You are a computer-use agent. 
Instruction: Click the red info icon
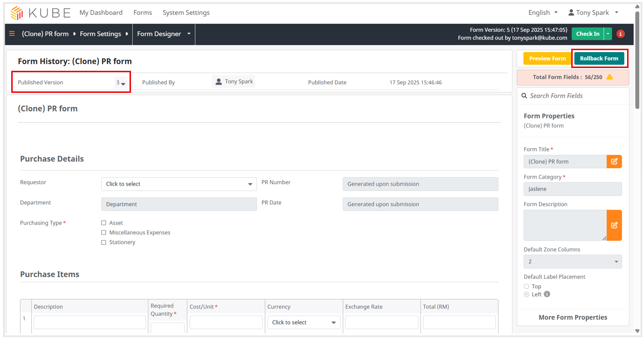(x=620, y=34)
